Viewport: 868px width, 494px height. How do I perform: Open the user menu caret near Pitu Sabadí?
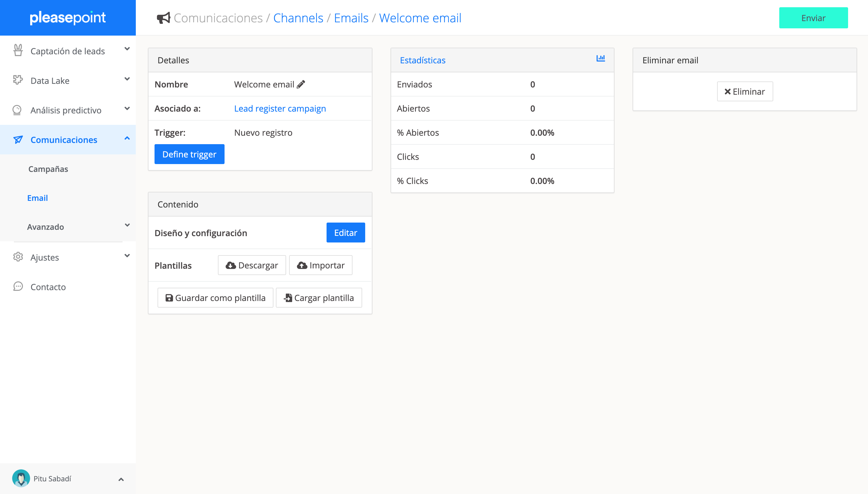pyautogui.click(x=121, y=480)
